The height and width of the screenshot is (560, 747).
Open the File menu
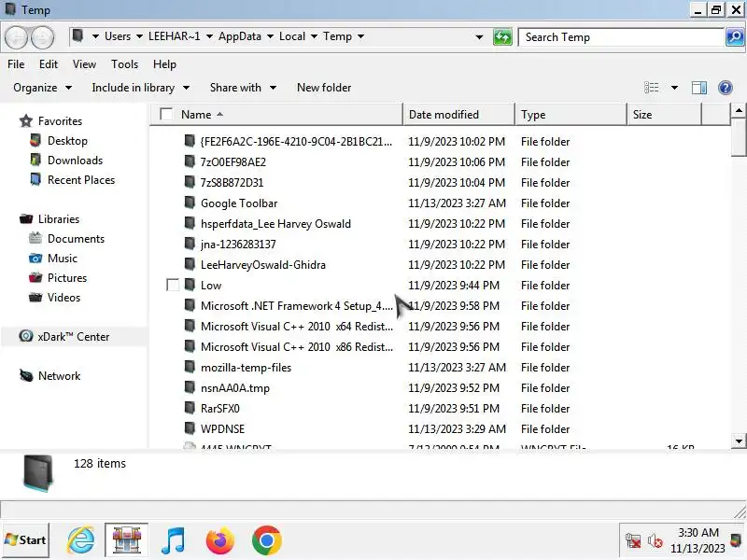[x=16, y=64]
